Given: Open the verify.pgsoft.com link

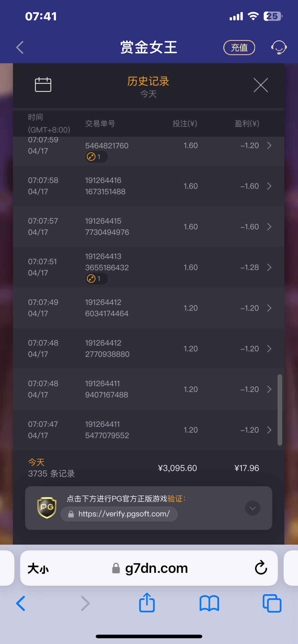Looking at the screenshot, I should [x=119, y=514].
